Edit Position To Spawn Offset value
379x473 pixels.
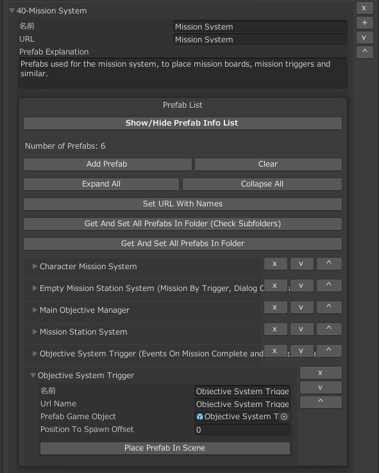point(242,430)
